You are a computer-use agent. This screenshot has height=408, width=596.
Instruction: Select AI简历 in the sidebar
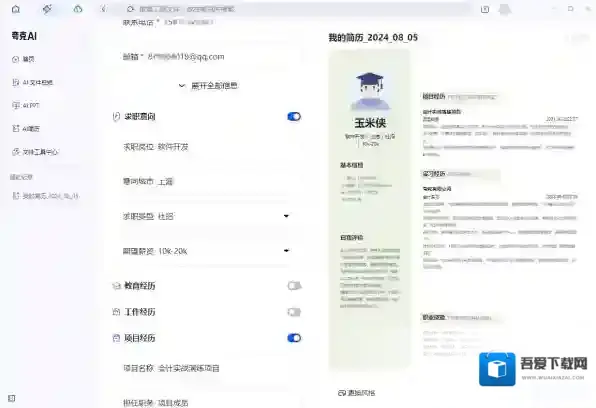26,129
